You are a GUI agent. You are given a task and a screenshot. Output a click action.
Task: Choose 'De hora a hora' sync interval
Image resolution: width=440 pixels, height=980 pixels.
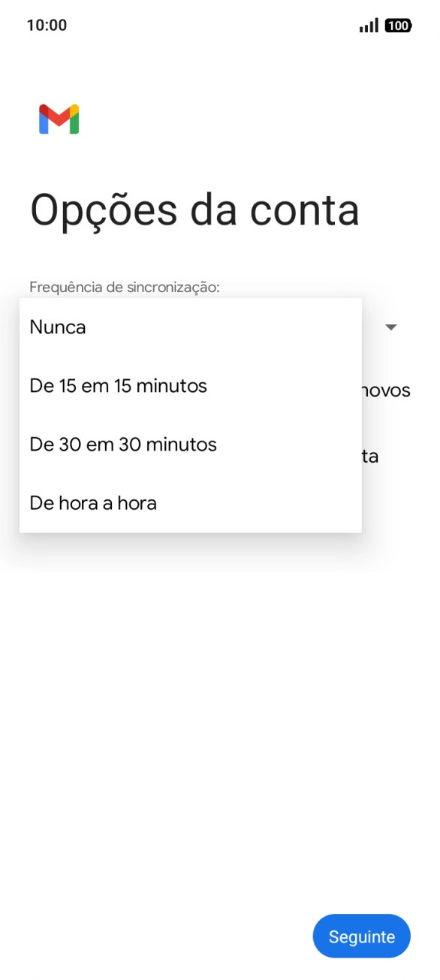tap(92, 503)
